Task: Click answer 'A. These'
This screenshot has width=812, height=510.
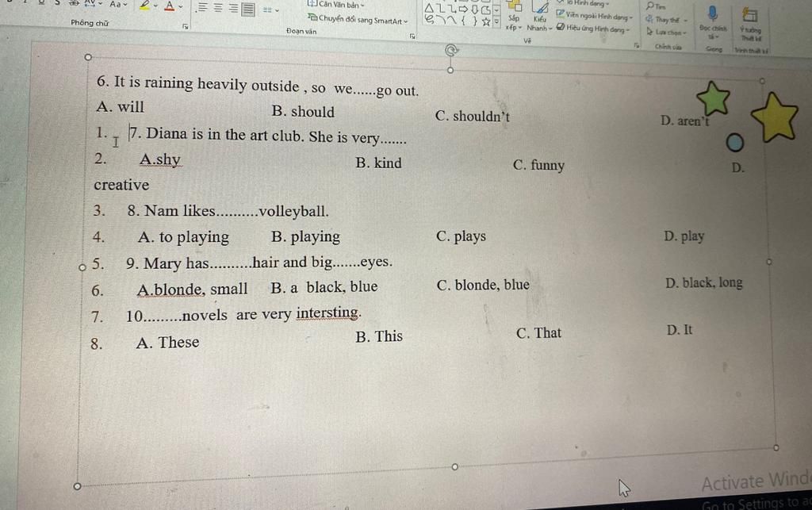Action: [x=167, y=343]
